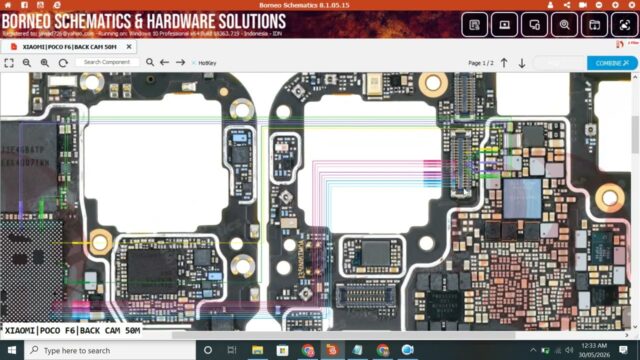Zoom out of the board view
Image resolution: width=640 pixels, height=360 pixels.
27,63
